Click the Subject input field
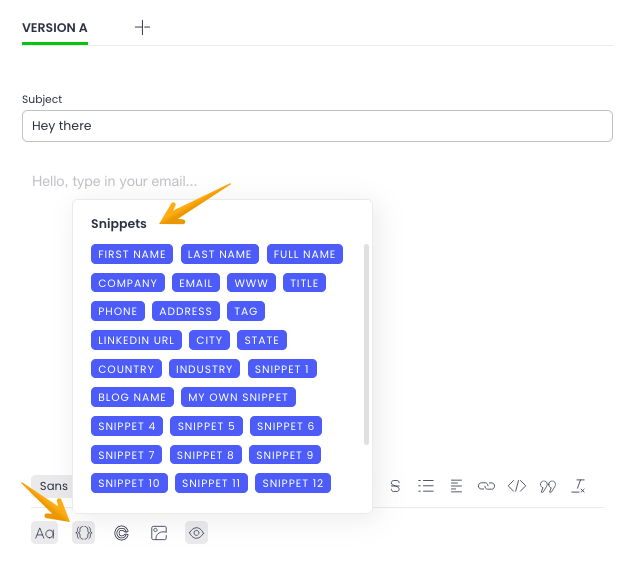The image size is (643, 563). (317, 126)
